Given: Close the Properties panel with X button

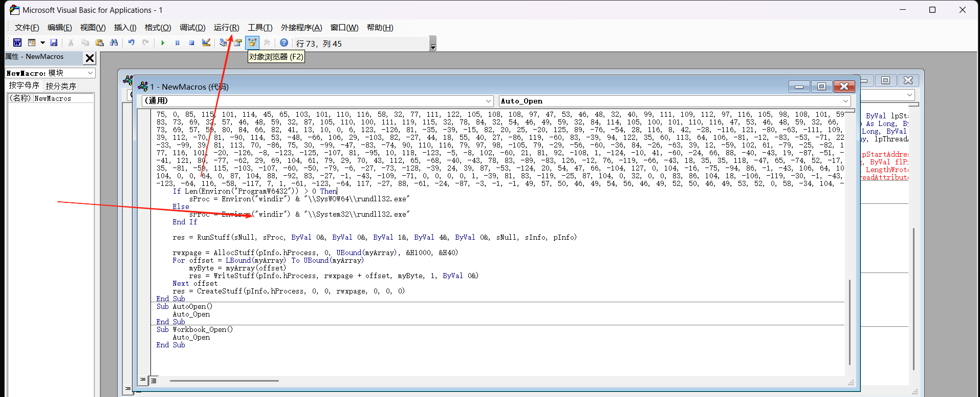Looking at the screenshot, I should 90,58.
